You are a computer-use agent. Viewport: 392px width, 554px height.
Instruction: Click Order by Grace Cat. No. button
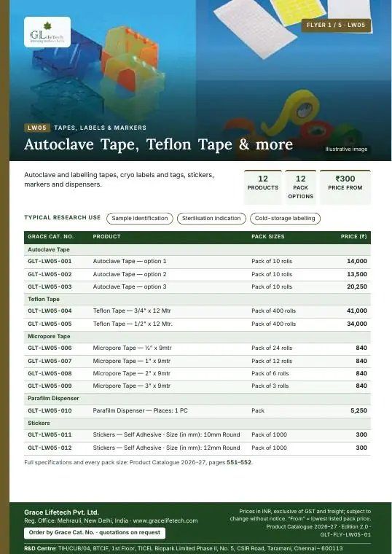(95, 533)
